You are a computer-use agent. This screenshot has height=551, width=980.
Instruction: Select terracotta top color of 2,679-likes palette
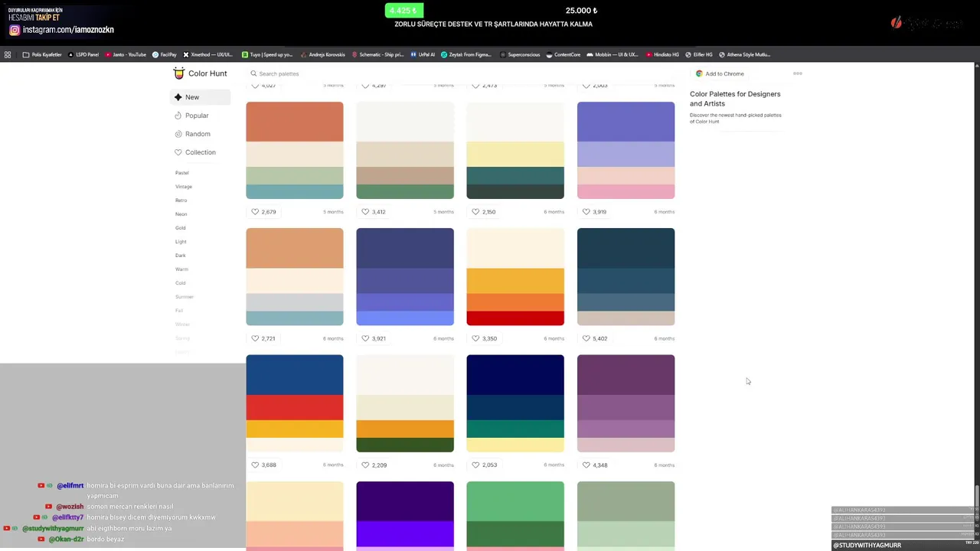295,122
